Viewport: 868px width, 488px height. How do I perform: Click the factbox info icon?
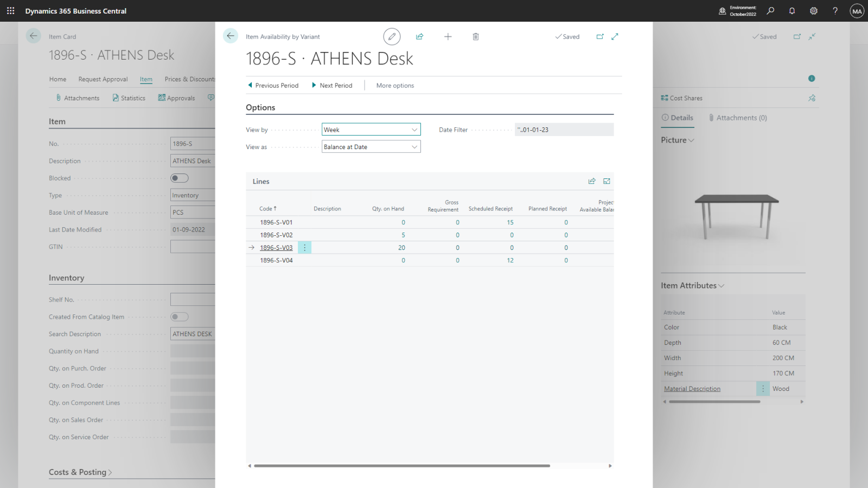(x=812, y=79)
